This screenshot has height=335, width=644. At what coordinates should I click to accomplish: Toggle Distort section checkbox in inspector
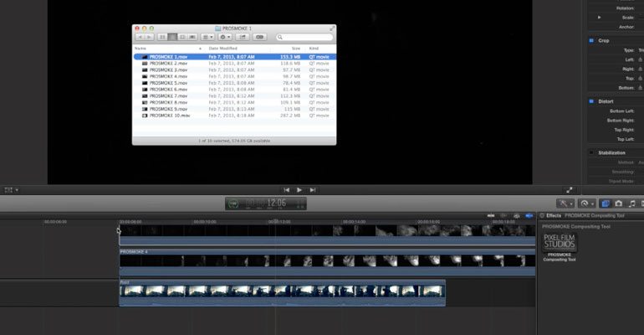(x=591, y=101)
